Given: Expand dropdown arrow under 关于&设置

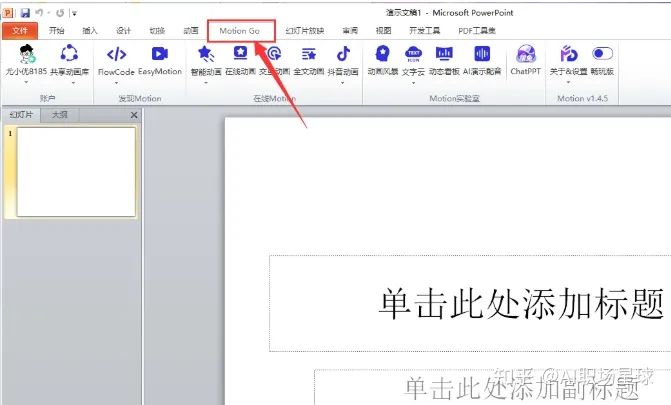Looking at the screenshot, I should click(568, 82).
